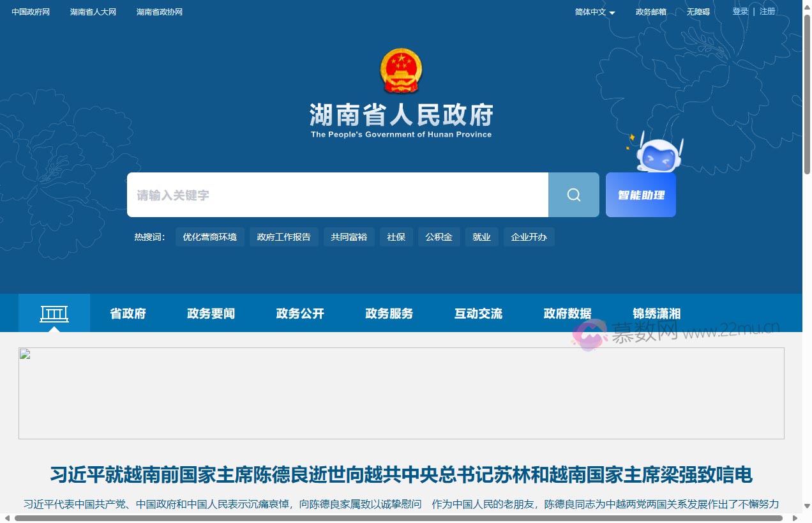Image resolution: width=812 pixels, height=523 pixels.
Task: Click the 智能助理 button
Action: point(640,195)
